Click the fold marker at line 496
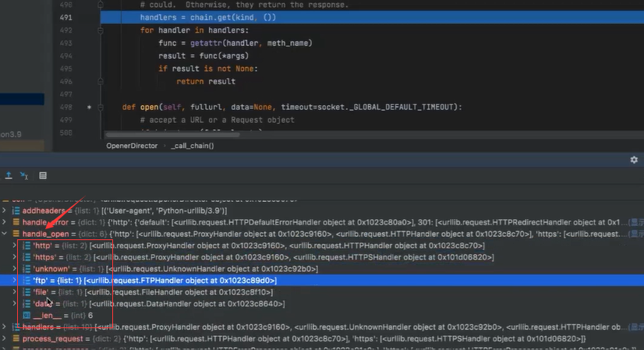 (101, 81)
